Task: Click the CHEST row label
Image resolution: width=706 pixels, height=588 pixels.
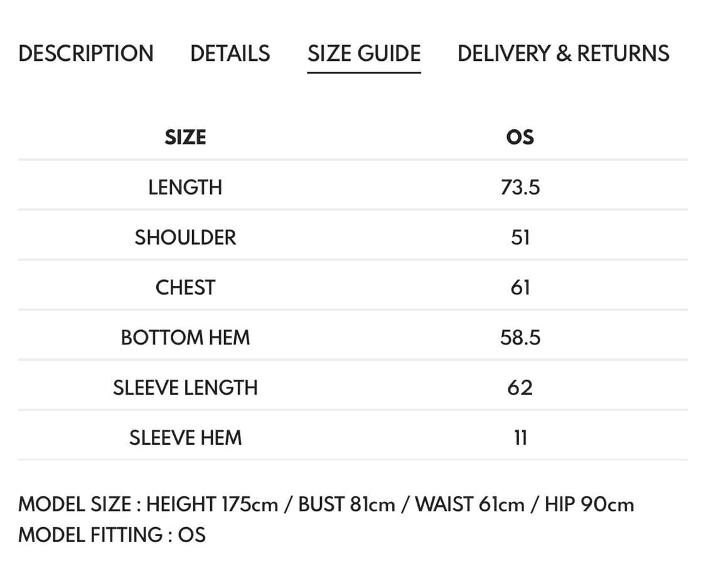Action: (x=185, y=287)
